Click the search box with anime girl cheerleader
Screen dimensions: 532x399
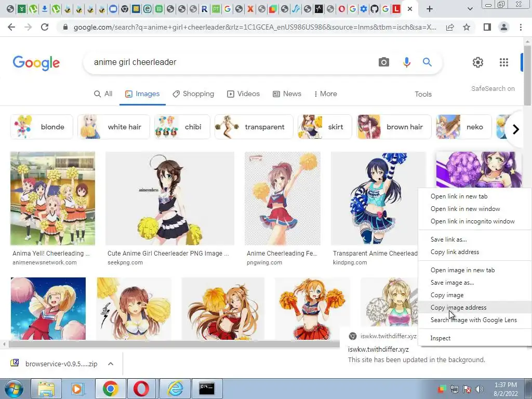pyautogui.click(x=234, y=62)
